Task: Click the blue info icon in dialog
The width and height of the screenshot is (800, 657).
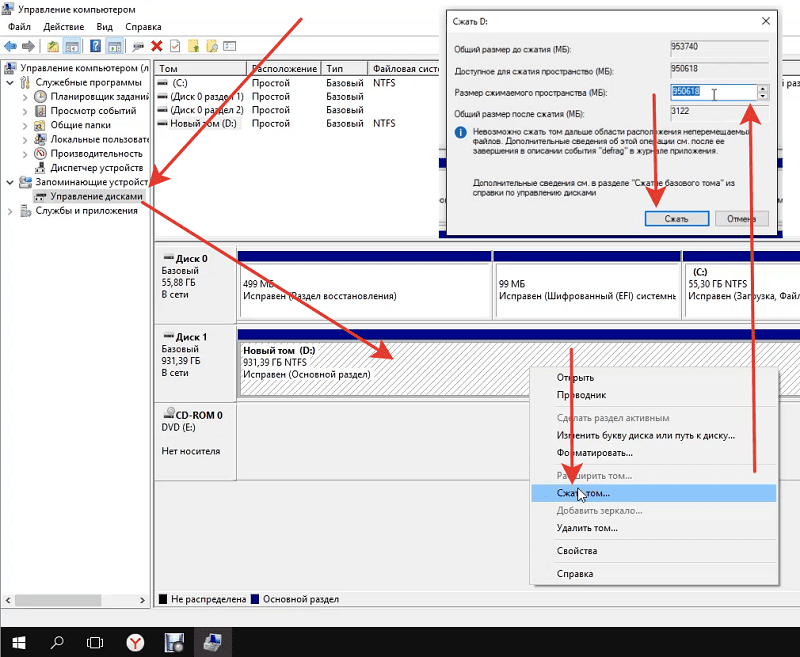Action: [460, 133]
